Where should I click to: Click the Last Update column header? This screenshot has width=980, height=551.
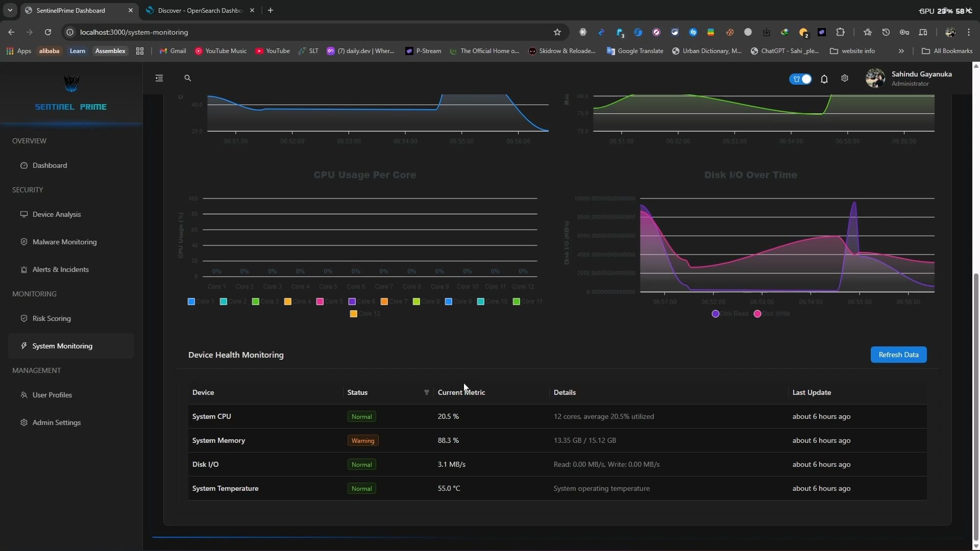point(812,392)
